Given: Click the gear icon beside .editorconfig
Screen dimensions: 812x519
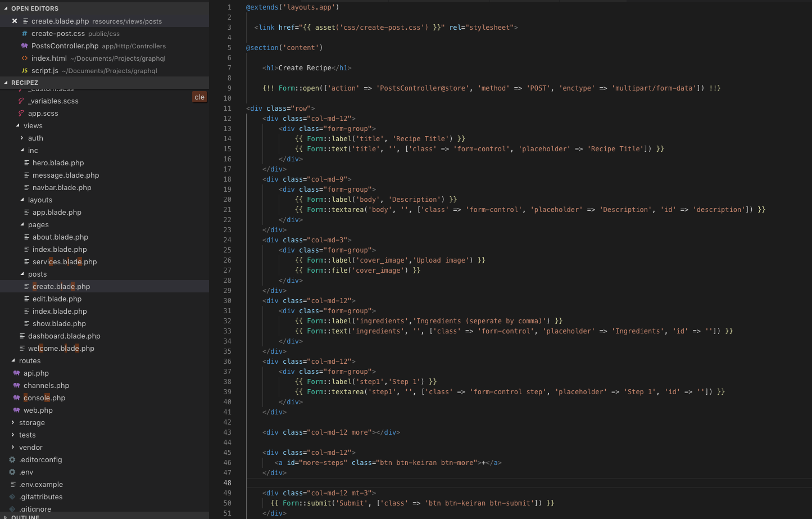Looking at the screenshot, I should point(12,460).
